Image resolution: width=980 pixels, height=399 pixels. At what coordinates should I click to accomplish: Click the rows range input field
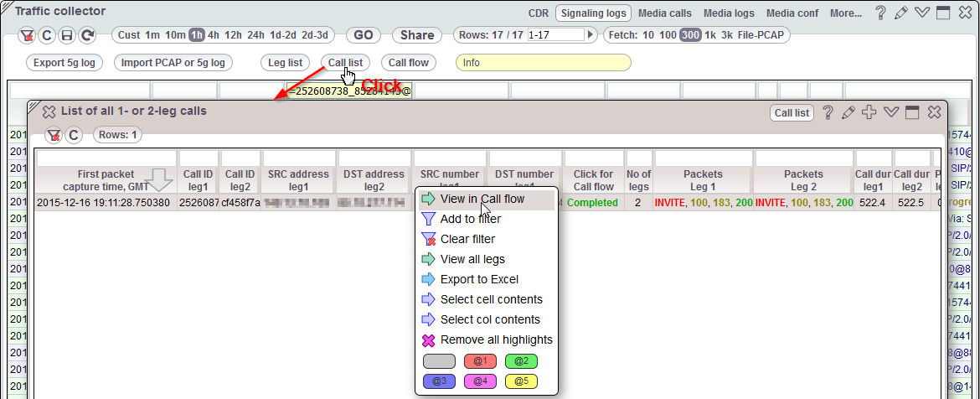point(554,35)
